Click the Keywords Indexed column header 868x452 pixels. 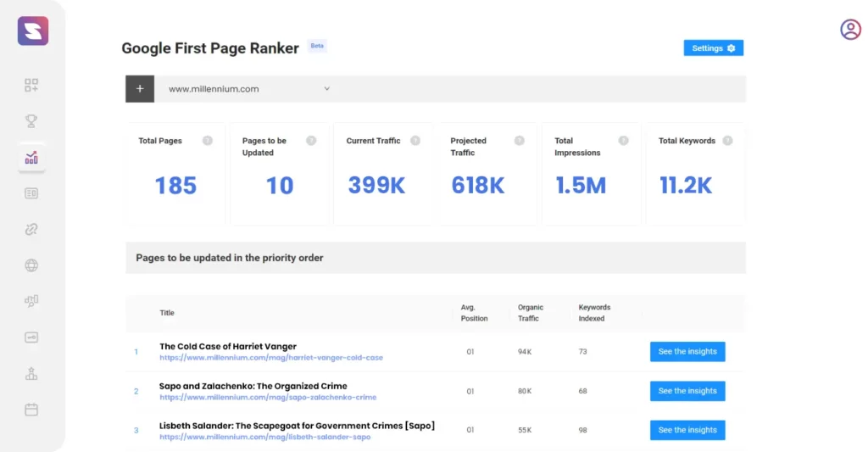coord(594,313)
